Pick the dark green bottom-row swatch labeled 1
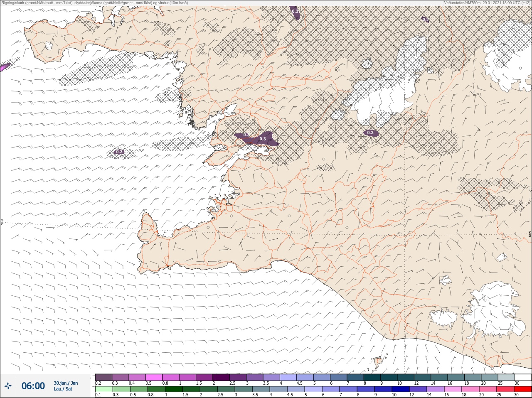 coord(173,389)
